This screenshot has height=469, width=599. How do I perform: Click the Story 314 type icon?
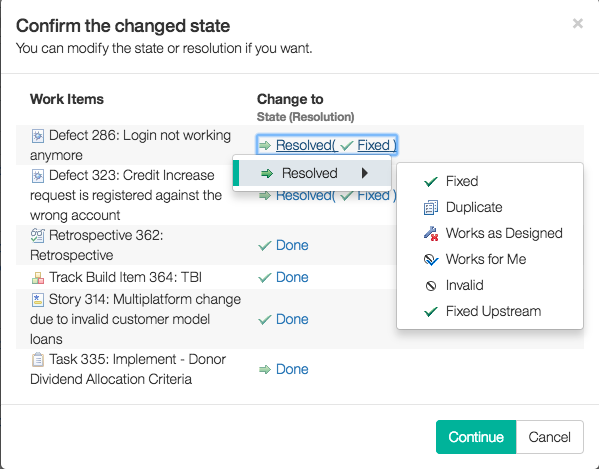click(x=37, y=300)
